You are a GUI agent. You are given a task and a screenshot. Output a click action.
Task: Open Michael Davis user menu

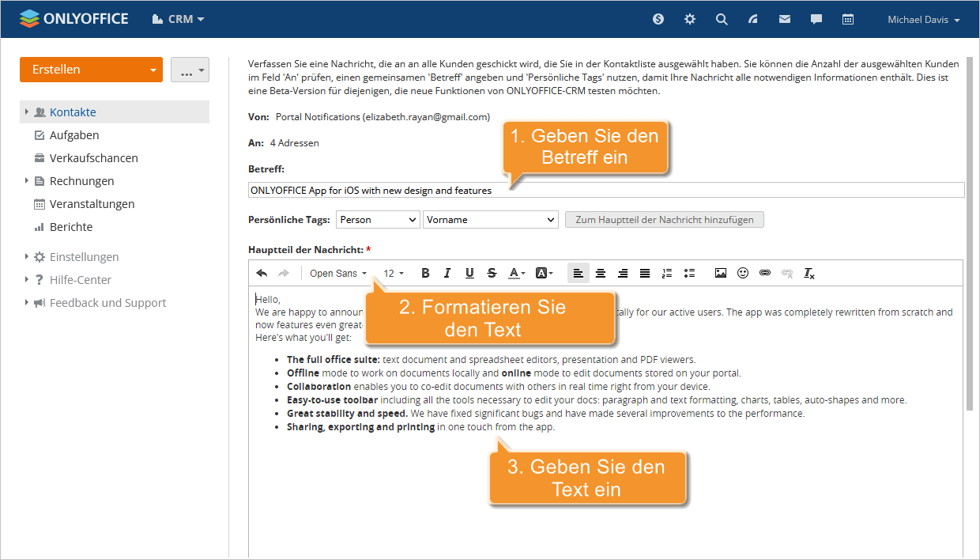pyautogui.click(x=924, y=20)
